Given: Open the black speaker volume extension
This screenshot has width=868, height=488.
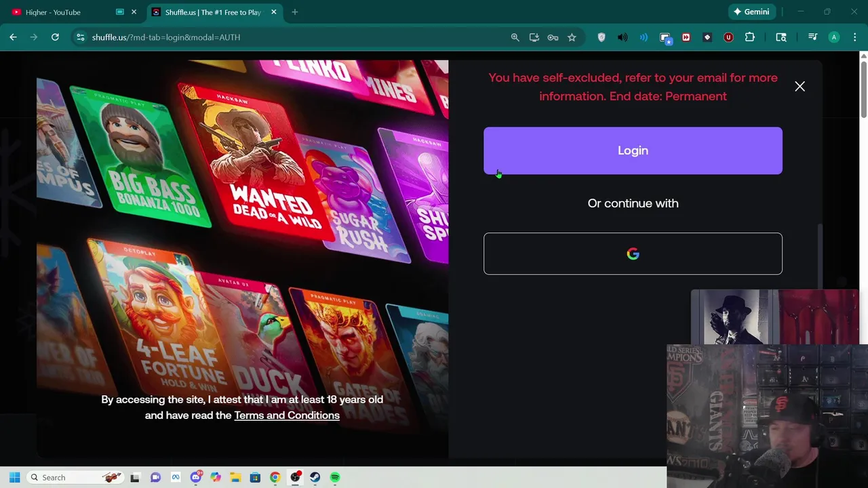Looking at the screenshot, I should point(623,37).
